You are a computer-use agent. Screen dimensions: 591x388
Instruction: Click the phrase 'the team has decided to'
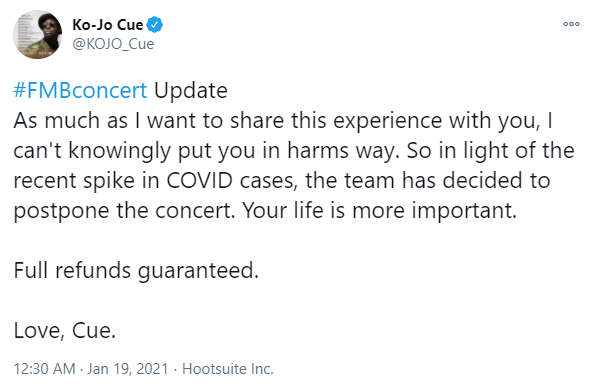428,181
